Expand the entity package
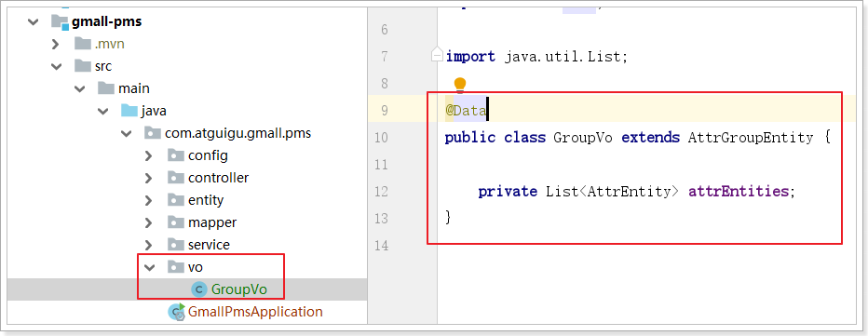This screenshot has height=336, width=868. tap(148, 200)
